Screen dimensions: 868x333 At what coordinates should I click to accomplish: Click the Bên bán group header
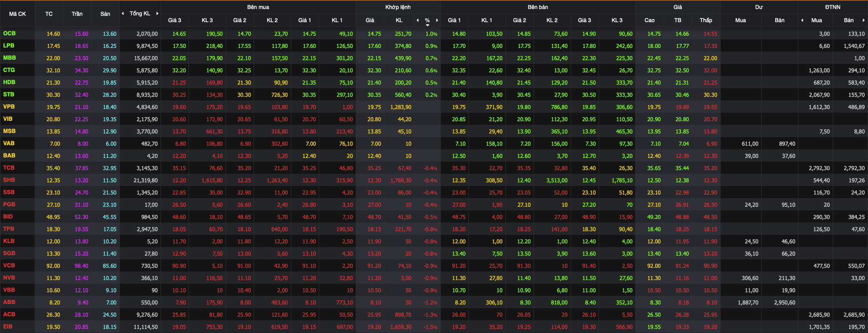538,7
